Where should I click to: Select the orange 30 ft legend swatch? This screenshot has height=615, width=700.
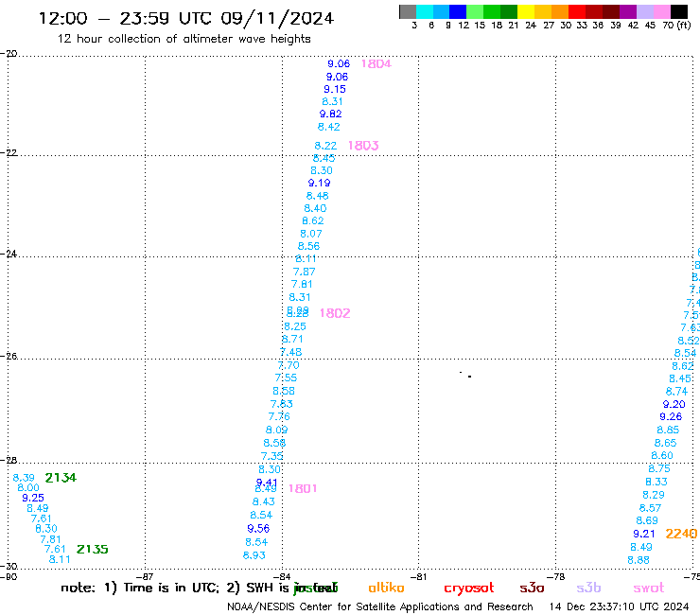point(560,11)
